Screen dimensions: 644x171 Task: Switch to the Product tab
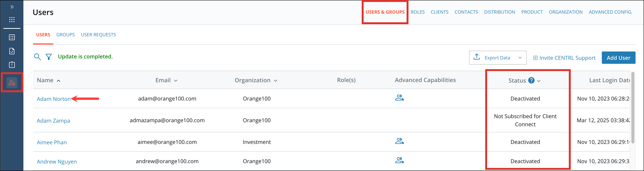point(532,12)
